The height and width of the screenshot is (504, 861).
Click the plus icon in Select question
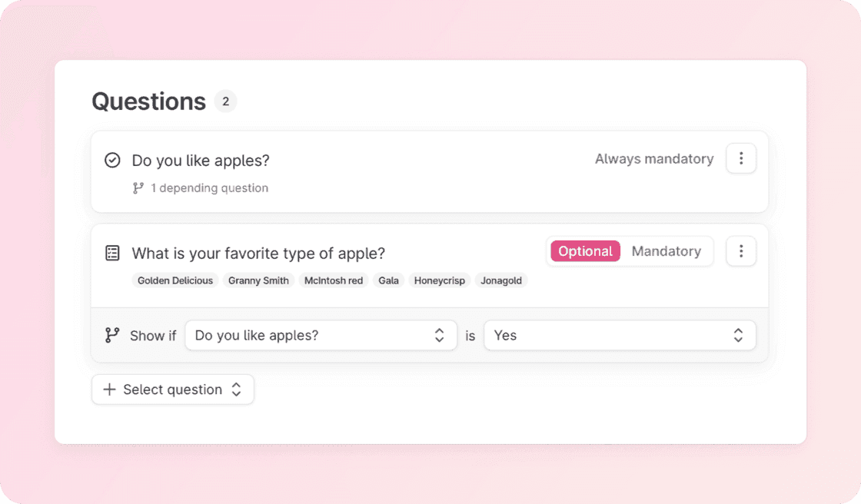[109, 390]
